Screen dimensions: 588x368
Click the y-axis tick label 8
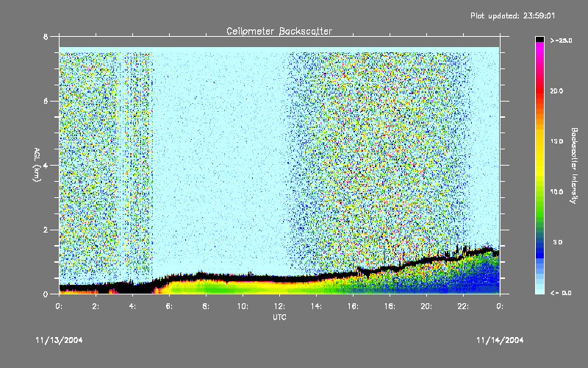pos(46,37)
